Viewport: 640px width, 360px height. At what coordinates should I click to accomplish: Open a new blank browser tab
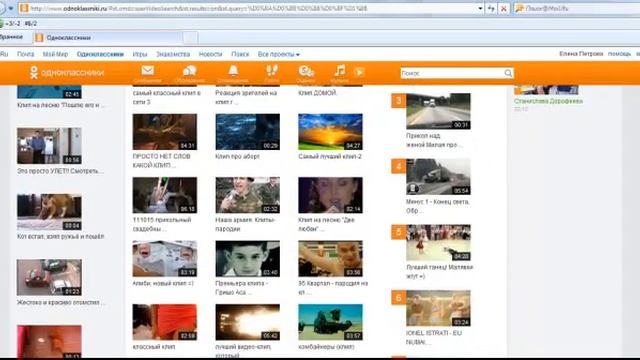tap(191, 38)
